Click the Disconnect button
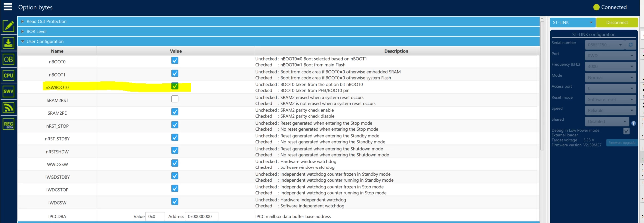The height and width of the screenshot is (223, 644). click(617, 22)
